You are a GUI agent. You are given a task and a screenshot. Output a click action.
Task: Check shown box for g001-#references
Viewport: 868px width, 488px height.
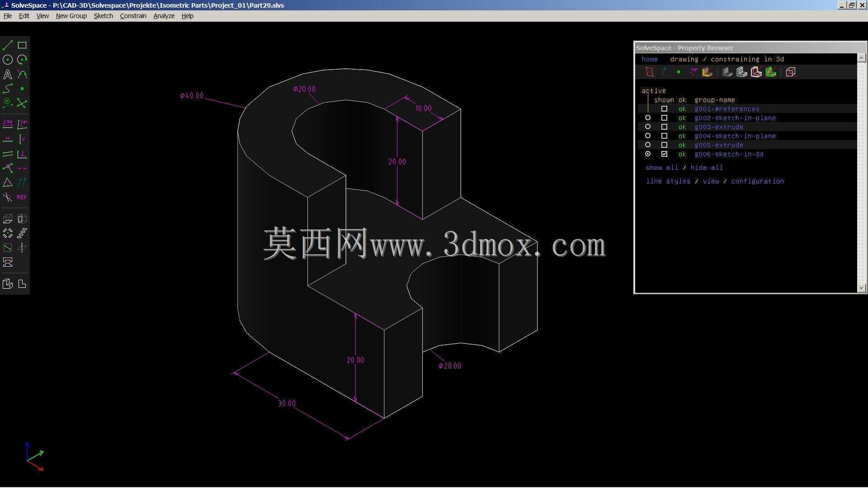(664, 109)
